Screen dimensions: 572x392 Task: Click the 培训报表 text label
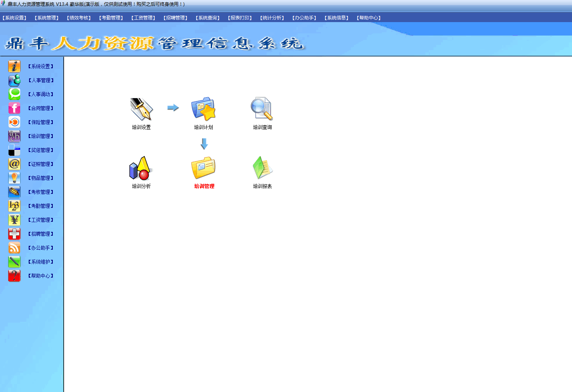pyautogui.click(x=262, y=186)
